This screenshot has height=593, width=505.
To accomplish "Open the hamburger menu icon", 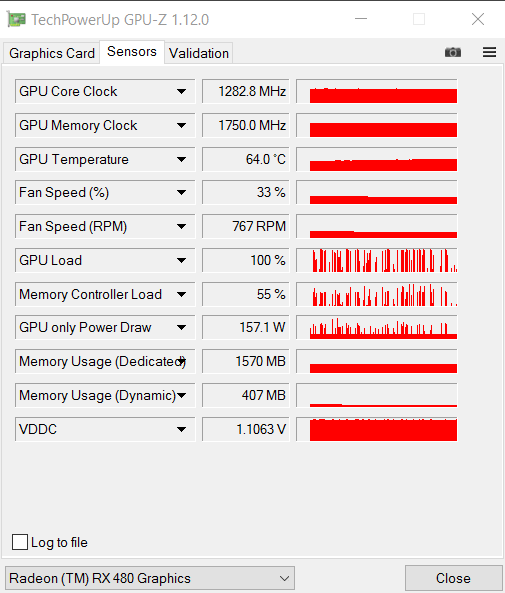I will 489,52.
